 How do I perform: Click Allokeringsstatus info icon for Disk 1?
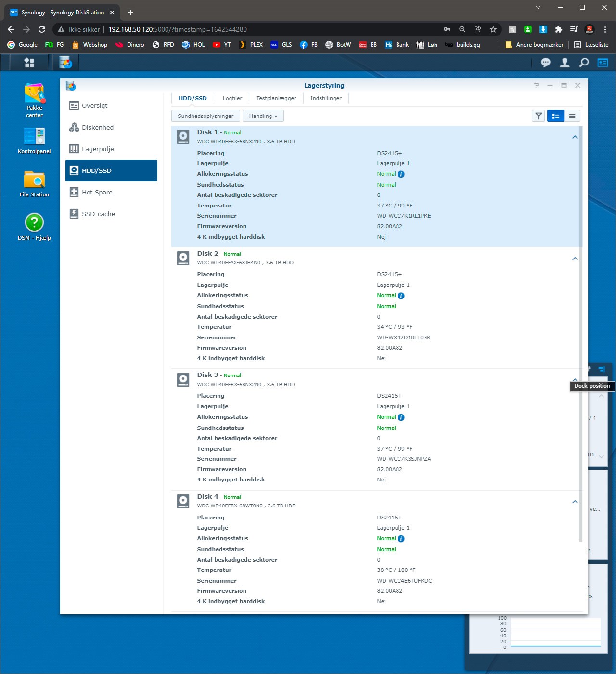pos(401,174)
